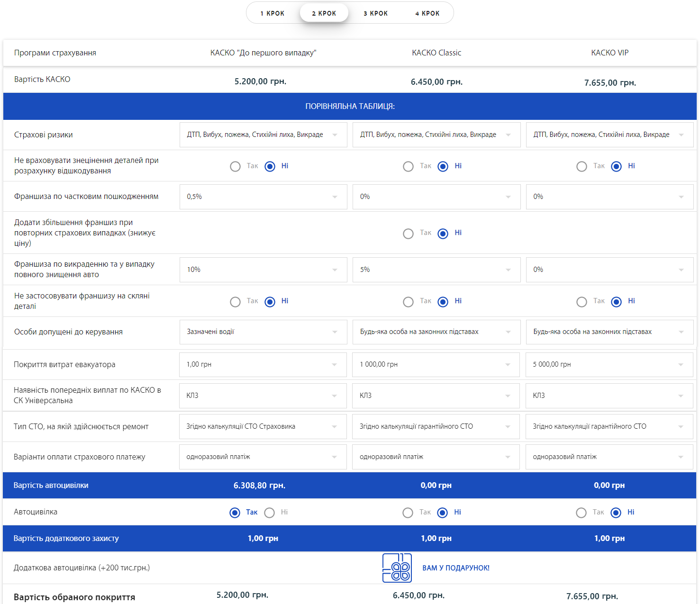Choose 'Так' for glass parts franchise in КАСКО VIP
The image size is (700, 604).
click(x=582, y=302)
